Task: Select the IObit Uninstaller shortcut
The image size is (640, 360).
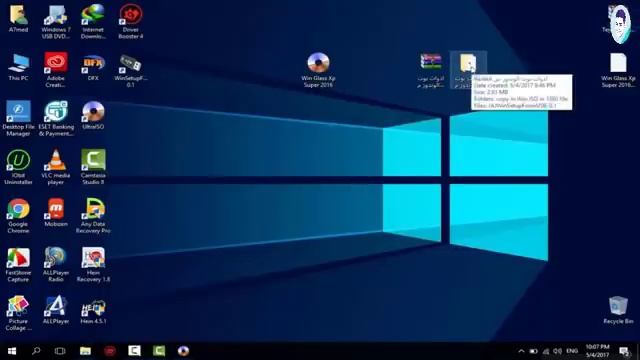Action: click(x=18, y=160)
